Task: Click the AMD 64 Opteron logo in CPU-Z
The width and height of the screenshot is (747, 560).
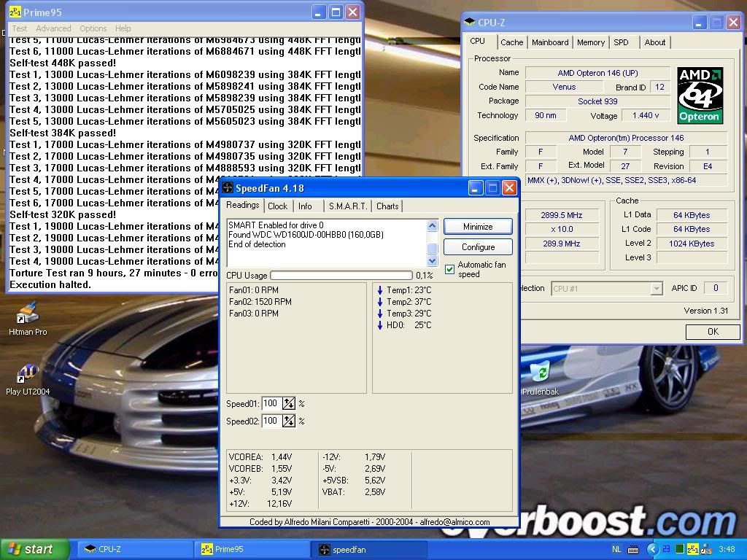Action: pyautogui.click(x=700, y=96)
